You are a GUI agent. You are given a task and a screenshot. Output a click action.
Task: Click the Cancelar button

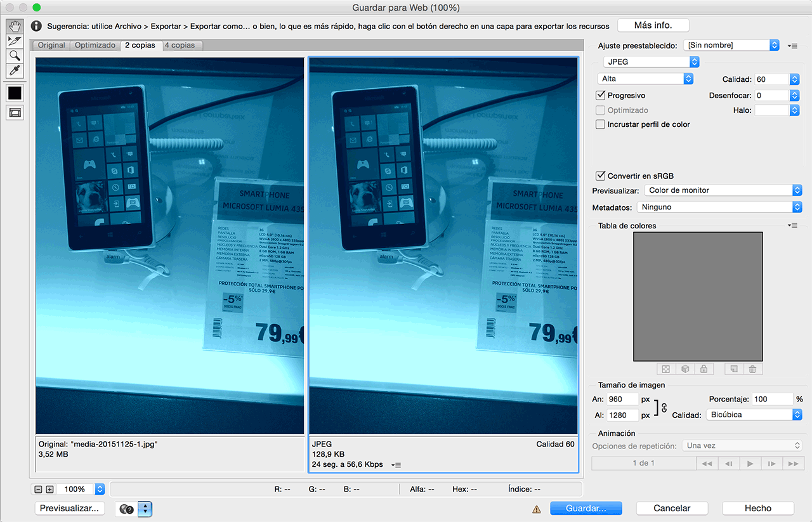click(672, 508)
